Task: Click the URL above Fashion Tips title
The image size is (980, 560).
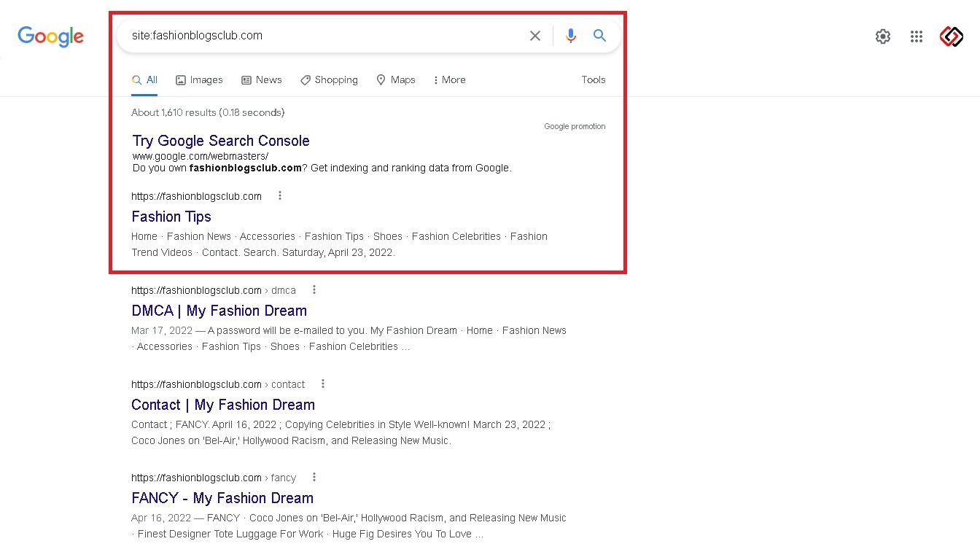Action: [x=196, y=196]
